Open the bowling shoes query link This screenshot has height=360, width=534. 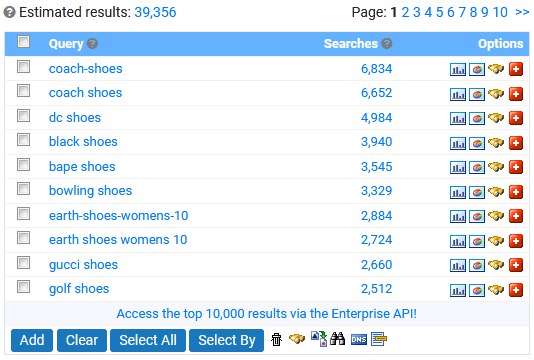click(x=90, y=191)
